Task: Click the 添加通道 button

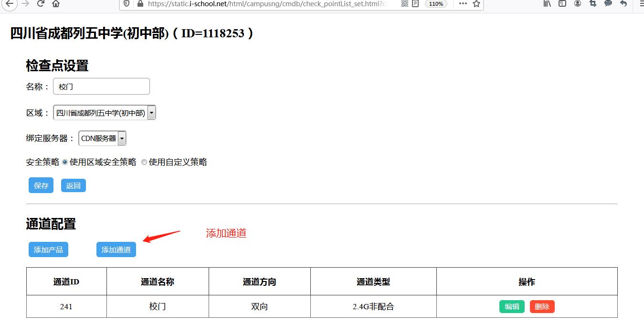Action: (x=116, y=250)
